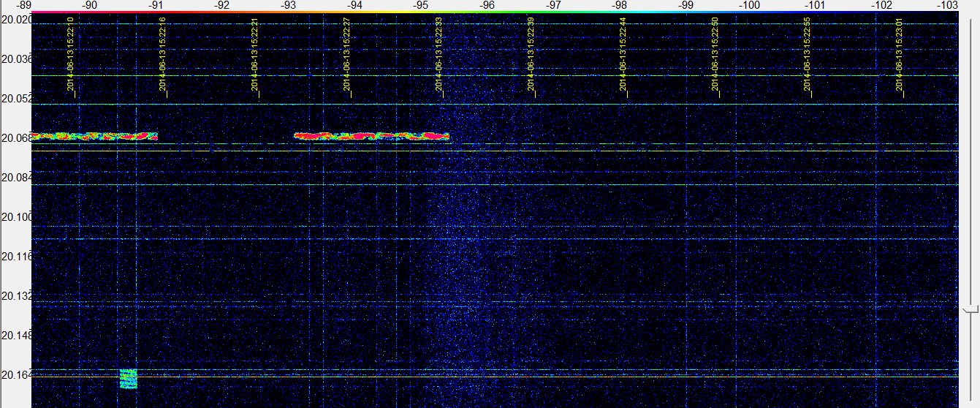Image resolution: width=980 pixels, height=408 pixels.
Task: Click the 20.036 frequency axis label
Action: click(16, 59)
